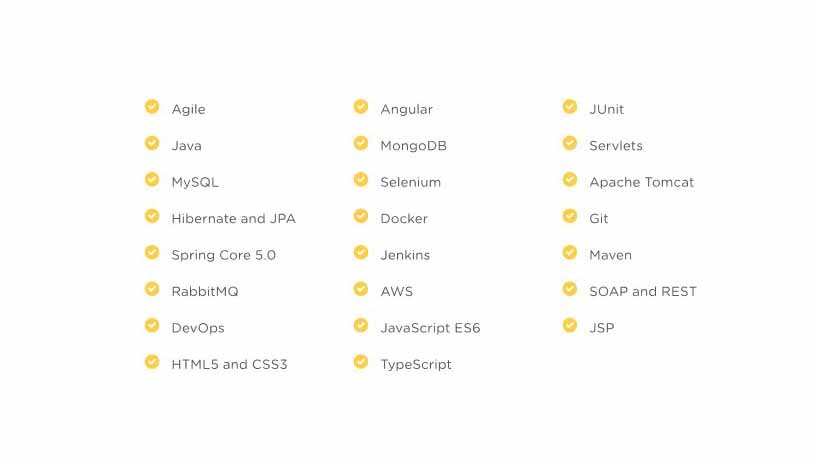Select the checkmark icon beside MongoDB
816x460 pixels.
pyautogui.click(x=361, y=144)
